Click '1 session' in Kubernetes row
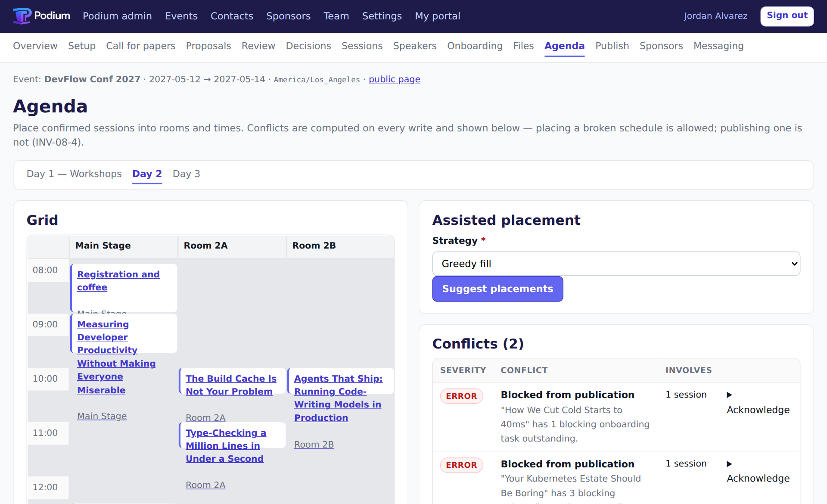 click(686, 464)
